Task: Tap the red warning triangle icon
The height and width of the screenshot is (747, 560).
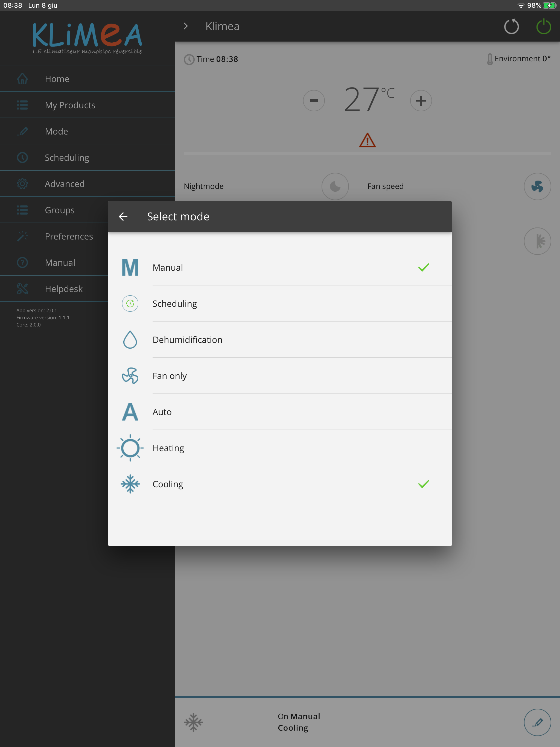Action: click(367, 140)
